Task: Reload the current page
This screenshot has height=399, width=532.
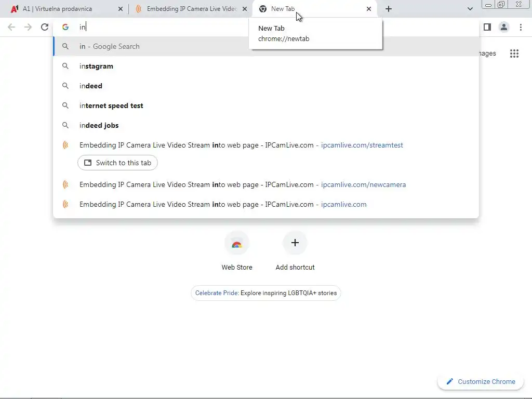Action: coord(45,27)
